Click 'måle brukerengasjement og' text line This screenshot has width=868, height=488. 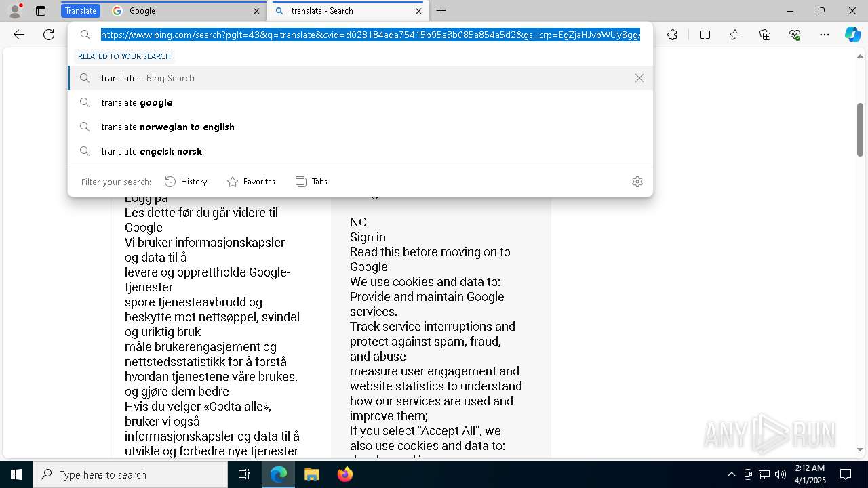click(201, 347)
